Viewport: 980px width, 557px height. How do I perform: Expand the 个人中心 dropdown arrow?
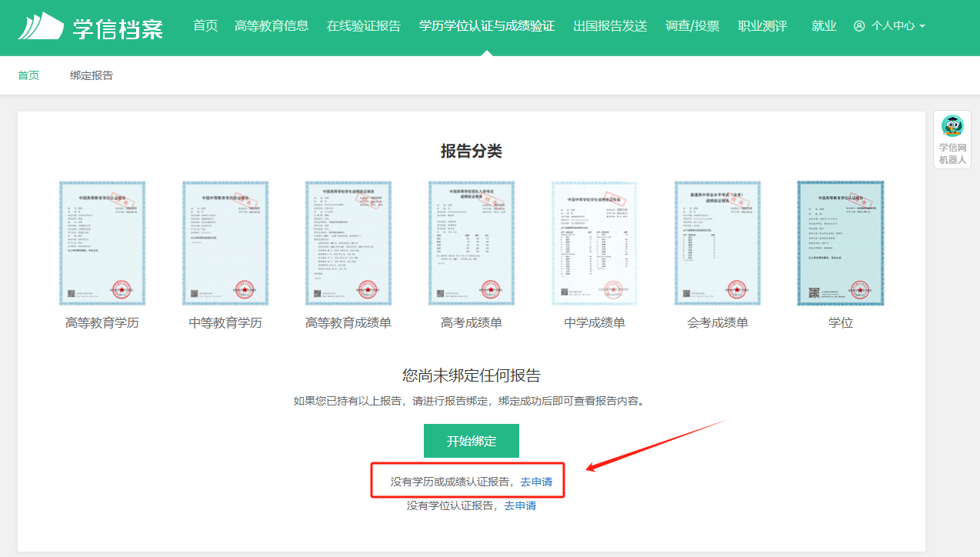[x=922, y=26]
